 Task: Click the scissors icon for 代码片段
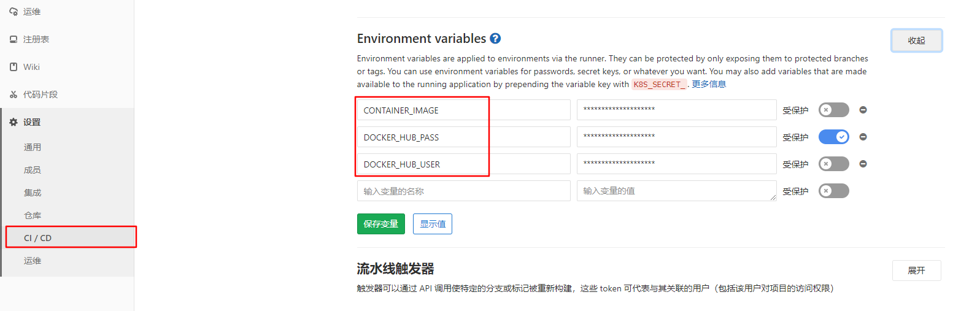[14, 94]
